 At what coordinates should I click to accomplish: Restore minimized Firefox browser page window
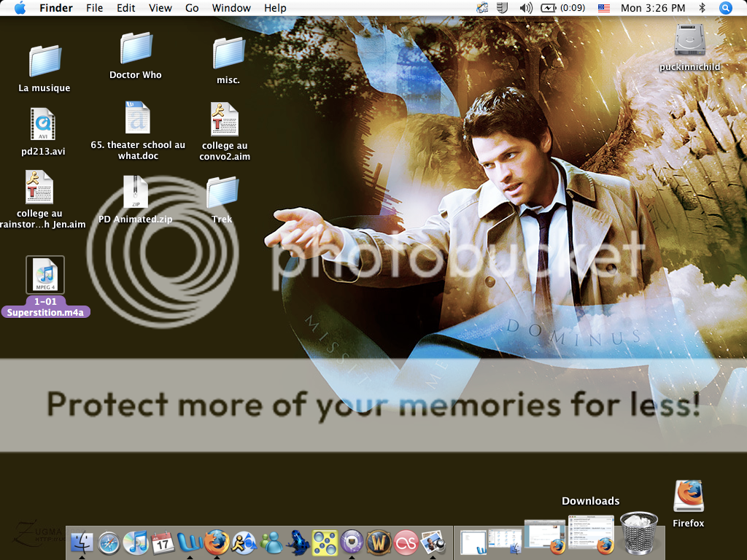(544, 537)
